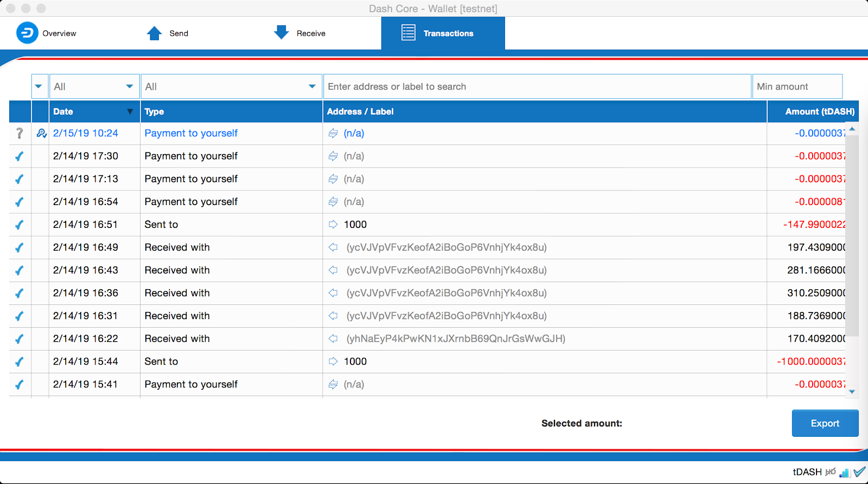Click confirmed checkmark for 2/14/19 16:22
The width and height of the screenshot is (868, 484).
pos(20,339)
